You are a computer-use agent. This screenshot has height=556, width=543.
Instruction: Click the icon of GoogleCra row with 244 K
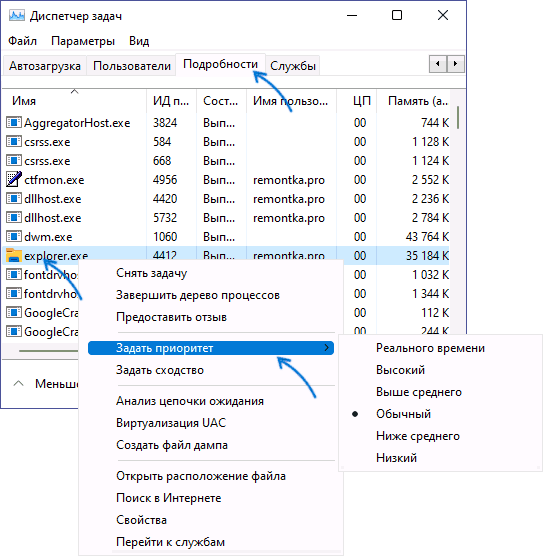click(14, 332)
